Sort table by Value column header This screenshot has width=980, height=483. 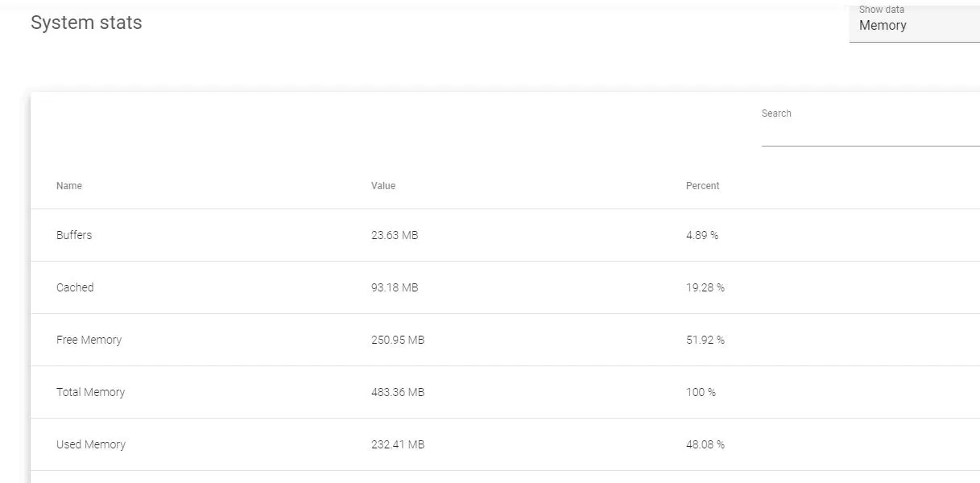[x=383, y=186]
